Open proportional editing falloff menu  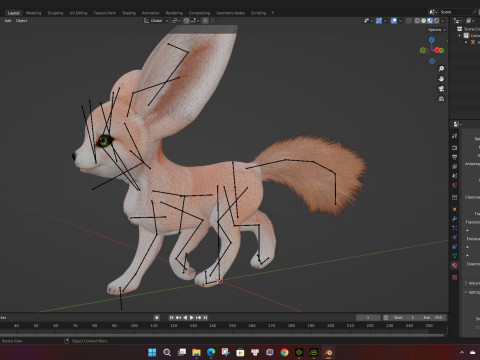(212, 21)
